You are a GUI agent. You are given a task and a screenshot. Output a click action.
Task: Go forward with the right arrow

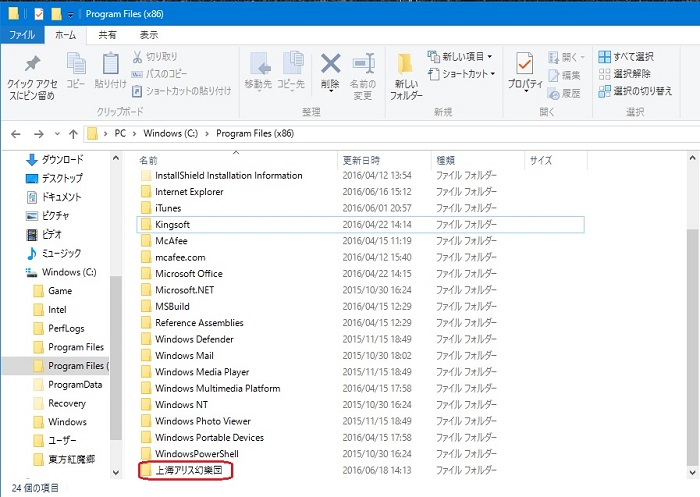39,134
